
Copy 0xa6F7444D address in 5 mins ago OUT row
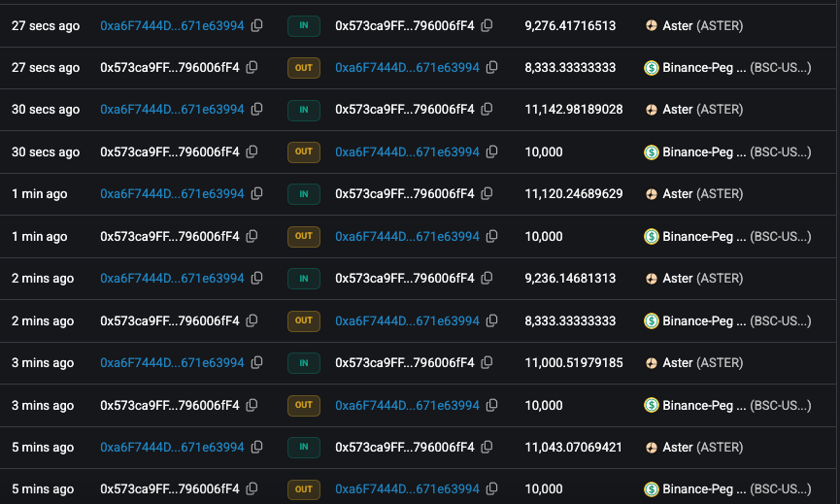pyautogui.click(x=491, y=488)
